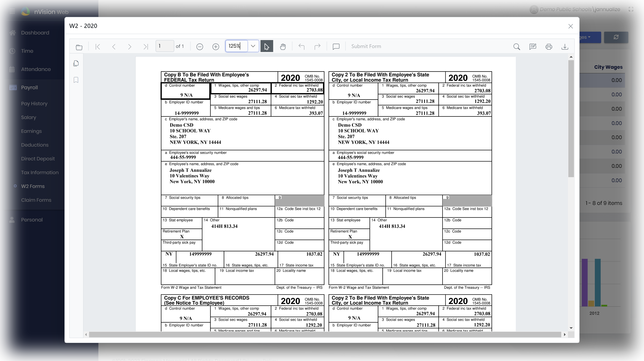
Task: Open the add comment tool
Action: (x=336, y=46)
